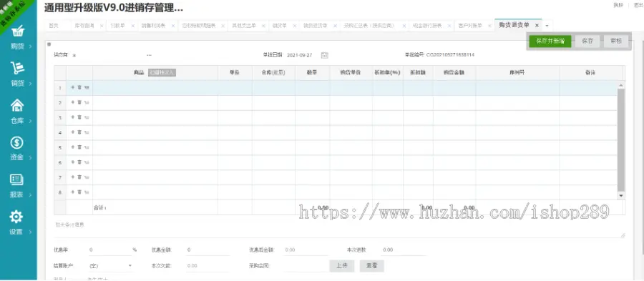Click the 保存 button
Screen dimensions: 644x281
(x=587, y=41)
